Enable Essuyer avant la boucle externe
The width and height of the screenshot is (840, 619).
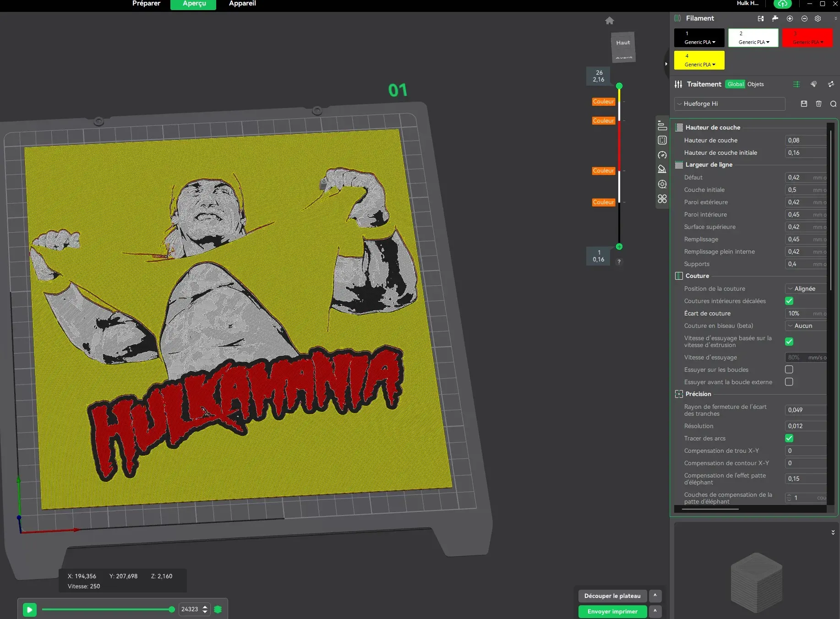pos(789,382)
